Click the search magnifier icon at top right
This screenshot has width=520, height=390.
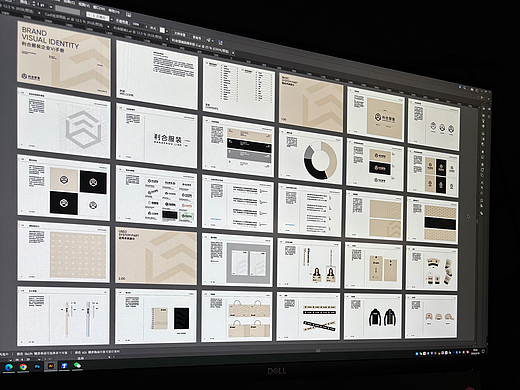tap(465, 87)
